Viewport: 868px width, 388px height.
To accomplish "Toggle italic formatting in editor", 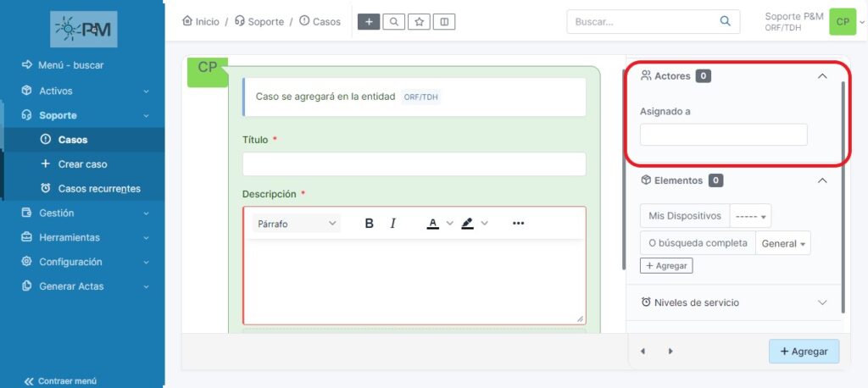I will (x=393, y=224).
